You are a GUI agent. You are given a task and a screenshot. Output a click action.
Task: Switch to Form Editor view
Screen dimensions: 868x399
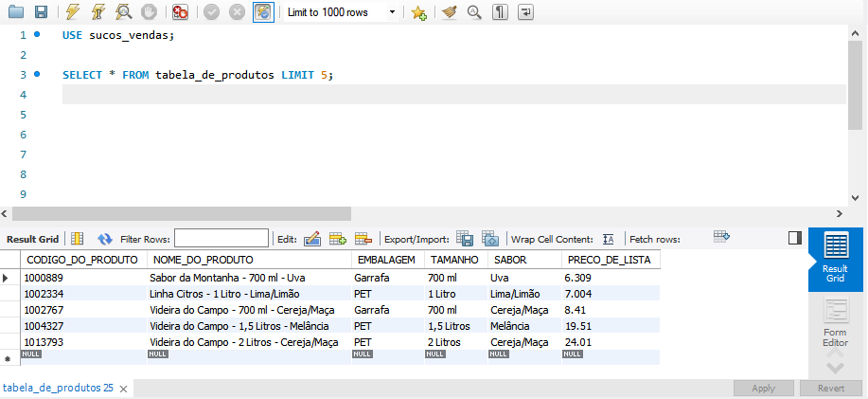pos(835,322)
